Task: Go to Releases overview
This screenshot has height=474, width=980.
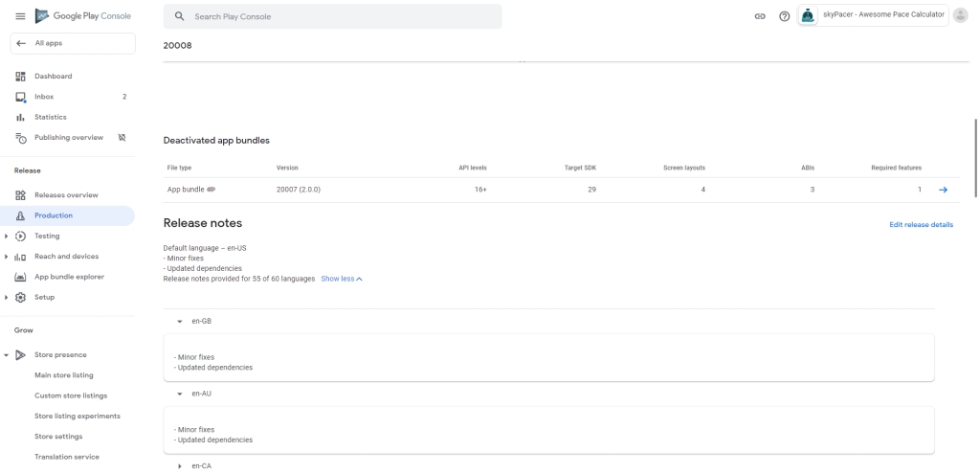Action: point(66,194)
